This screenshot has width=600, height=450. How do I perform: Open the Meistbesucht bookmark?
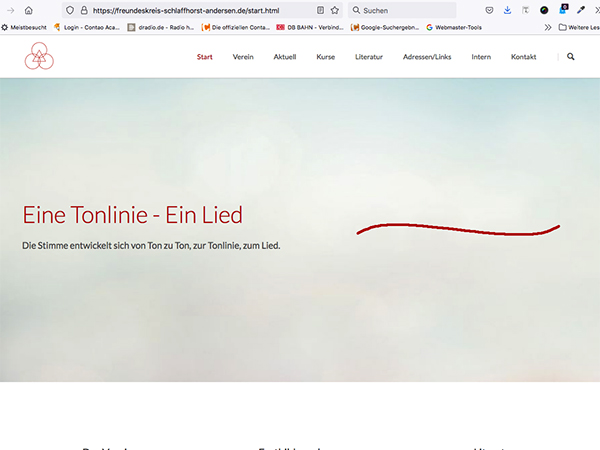tap(24, 27)
